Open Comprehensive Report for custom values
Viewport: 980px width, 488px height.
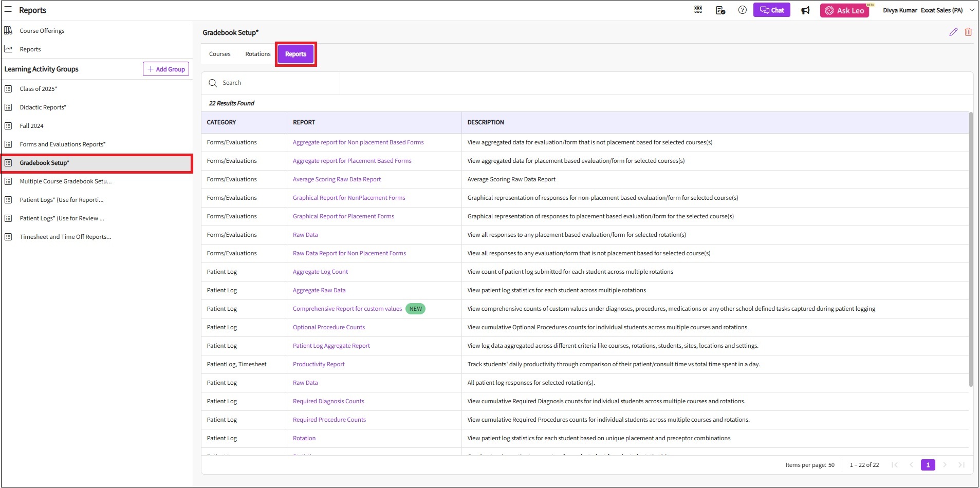click(x=347, y=309)
